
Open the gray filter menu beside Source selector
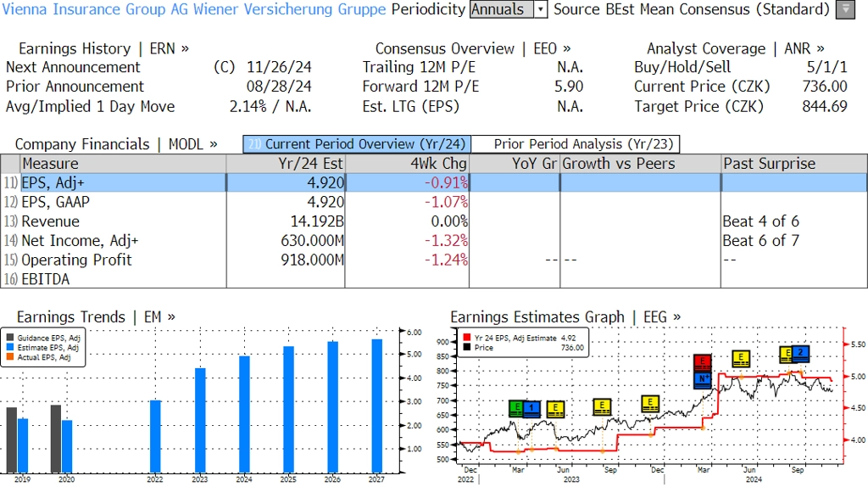(845, 9)
